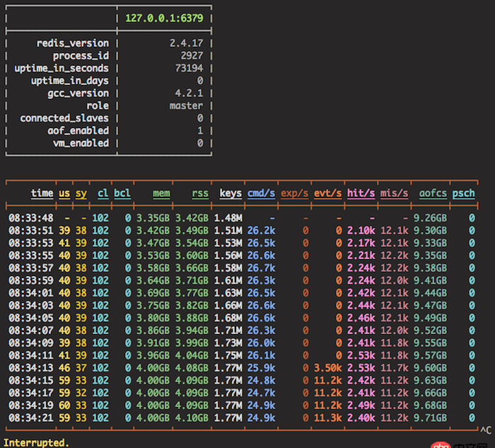Image resolution: width=495 pixels, height=448 pixels.
Task: Click the 127.0.0.1:6379 server address header
Action: [163, 17]
